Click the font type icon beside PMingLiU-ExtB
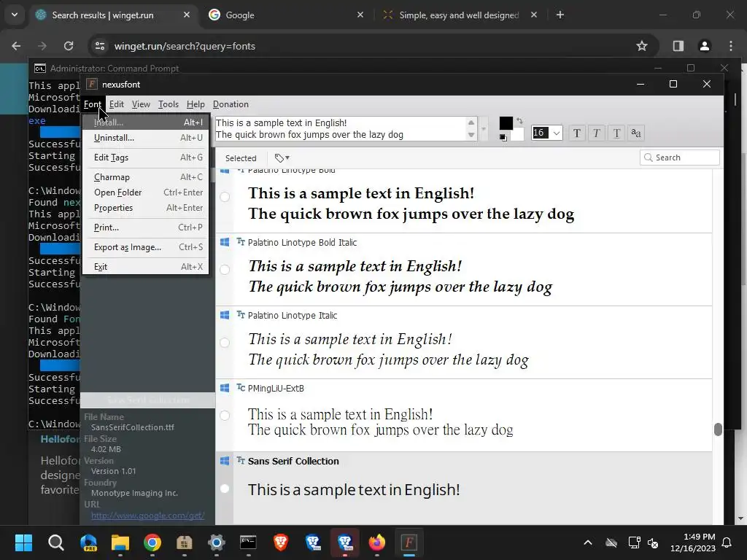This screenshot has width=747, height=560. 241,388
